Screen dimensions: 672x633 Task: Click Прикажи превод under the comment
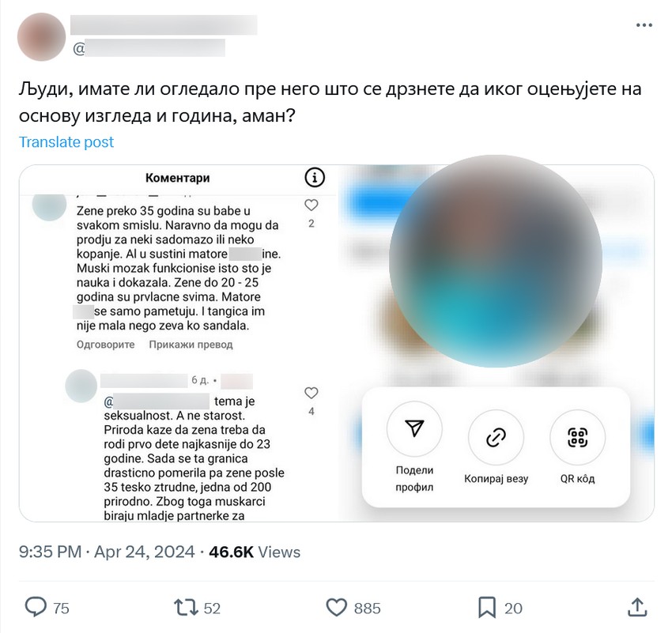191,345
